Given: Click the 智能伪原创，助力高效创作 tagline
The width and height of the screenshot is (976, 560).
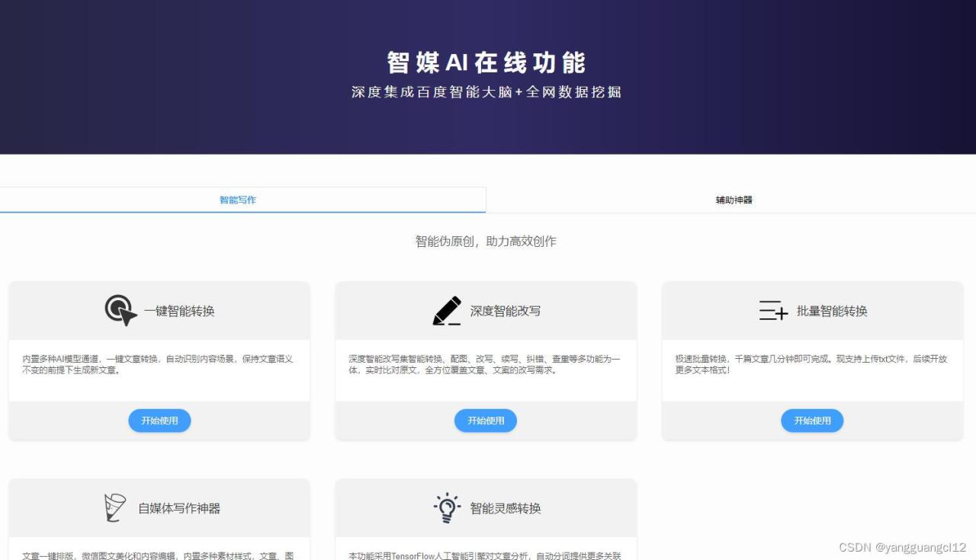Looking at the screenshot, I should coord(486,242).
